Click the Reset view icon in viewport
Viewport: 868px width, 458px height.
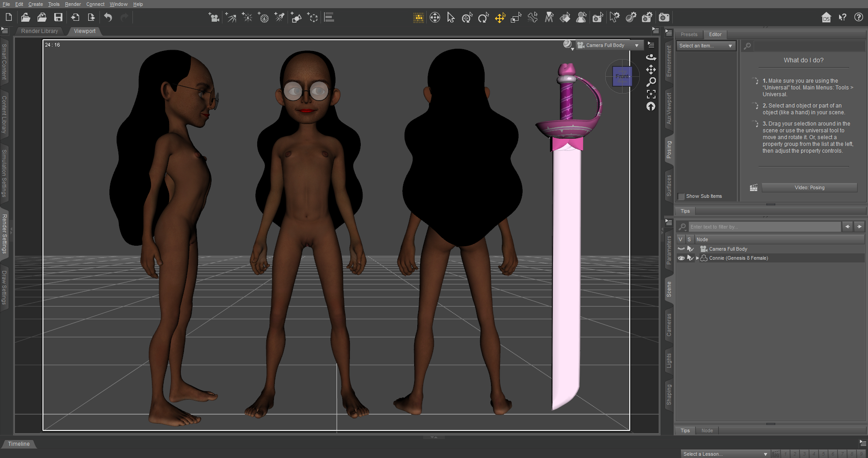point(651,107)
